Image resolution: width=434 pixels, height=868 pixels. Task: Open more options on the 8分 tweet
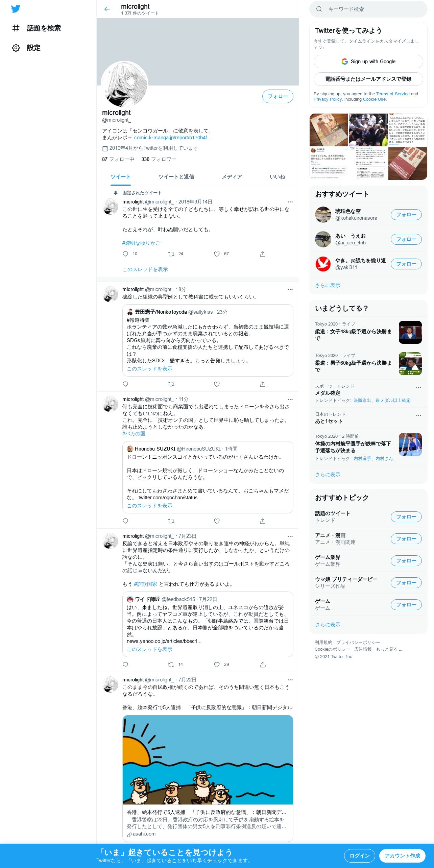click(x=290, y=289)
